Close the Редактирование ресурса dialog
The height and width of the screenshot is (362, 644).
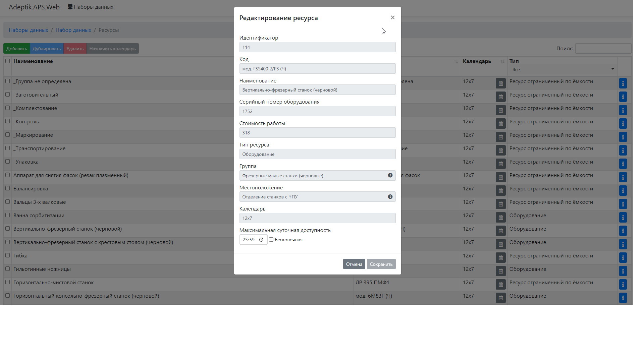392,17
